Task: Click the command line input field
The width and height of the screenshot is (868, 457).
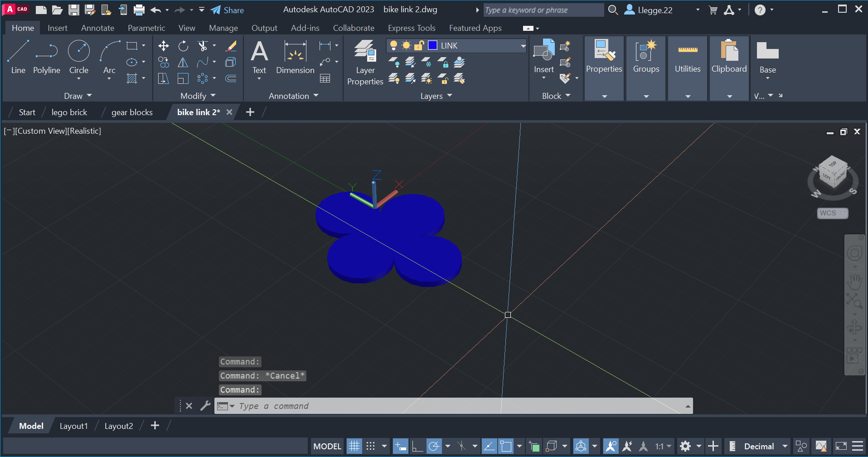Action: click(x=453, y=406)
